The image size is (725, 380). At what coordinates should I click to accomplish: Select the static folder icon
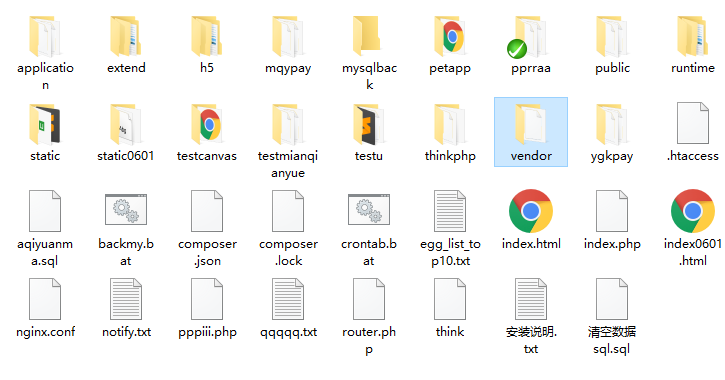click(45, 125)
